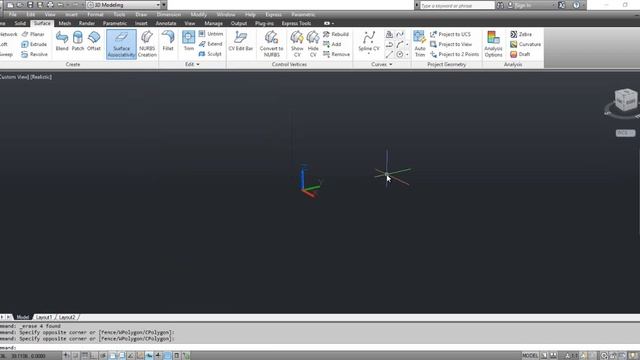The height and width of the screenshot is (360, 640).
Task: Click Convert to NURBS
Action: [x=271, y=44]
